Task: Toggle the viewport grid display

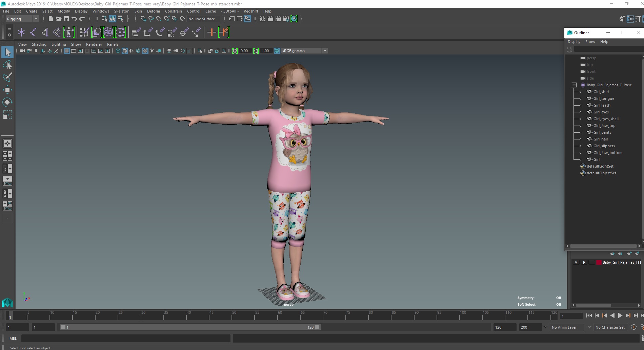Action: click(x=67, y=51)
